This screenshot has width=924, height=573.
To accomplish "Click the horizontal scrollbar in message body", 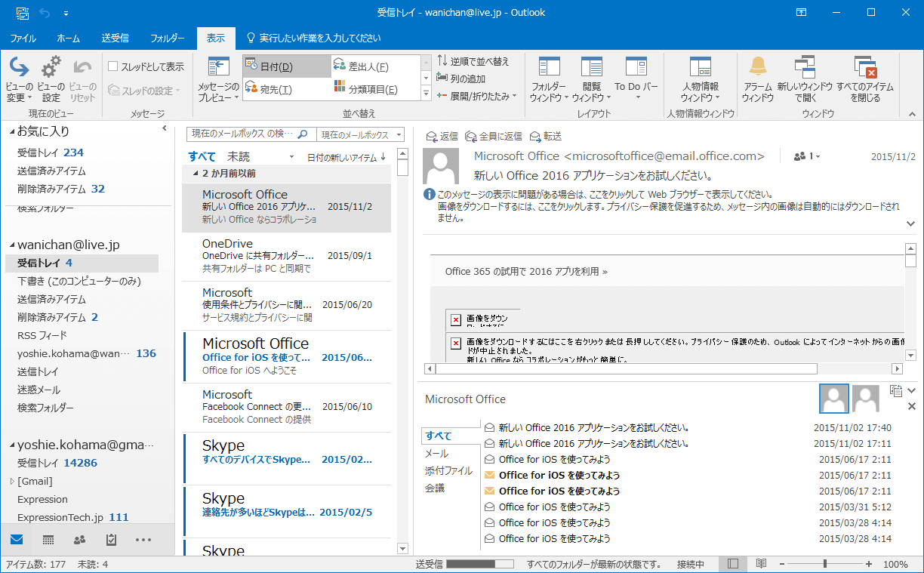I will (x=626, y=369).
